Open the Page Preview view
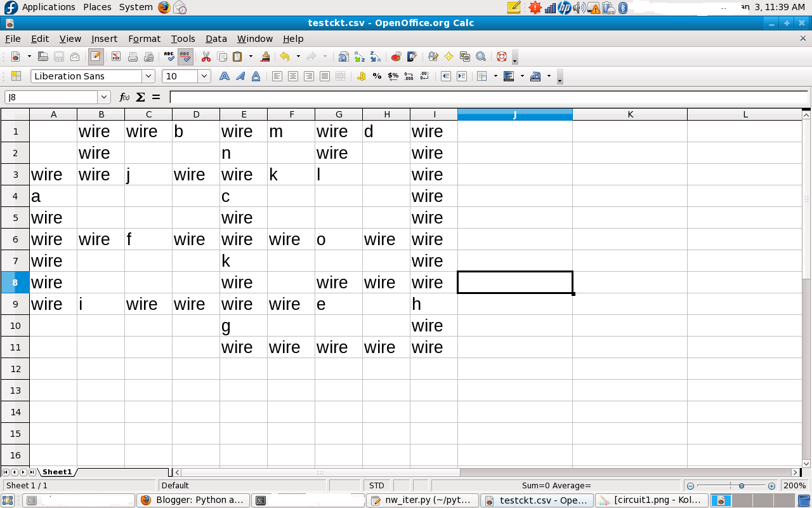Viewport: 812px width, 508px height. pos(148,57)
